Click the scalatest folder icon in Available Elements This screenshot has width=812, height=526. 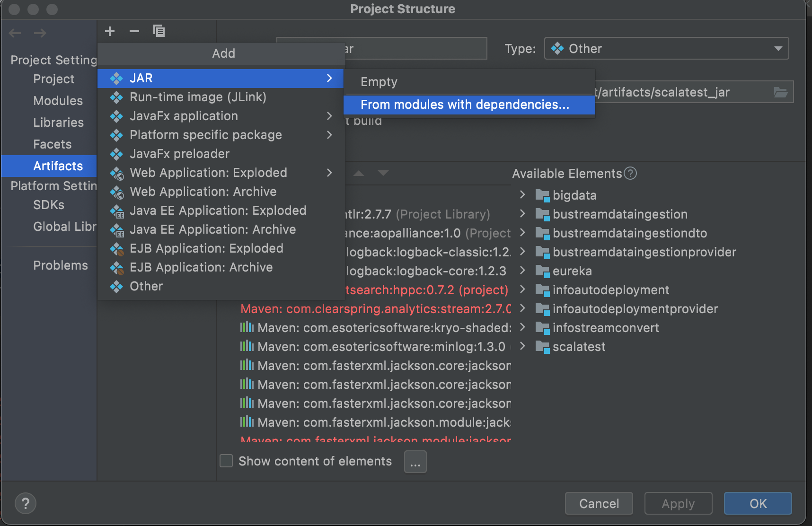[x=542, y=347]
